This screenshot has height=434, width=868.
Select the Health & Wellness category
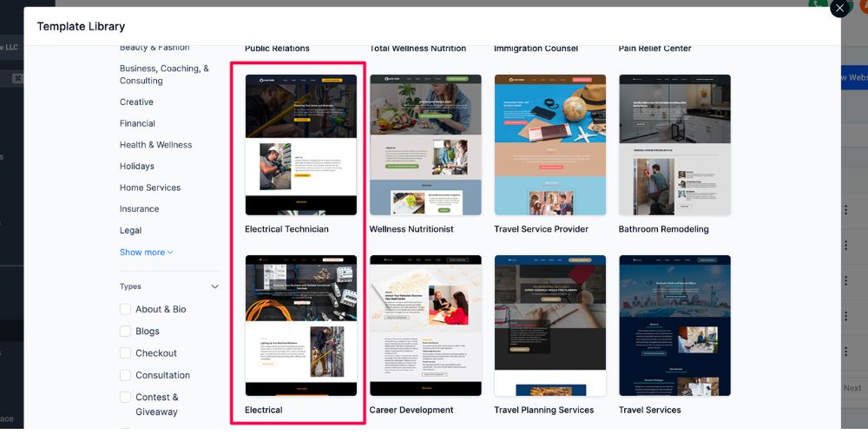pyautogui.click(x=155, y=145)
